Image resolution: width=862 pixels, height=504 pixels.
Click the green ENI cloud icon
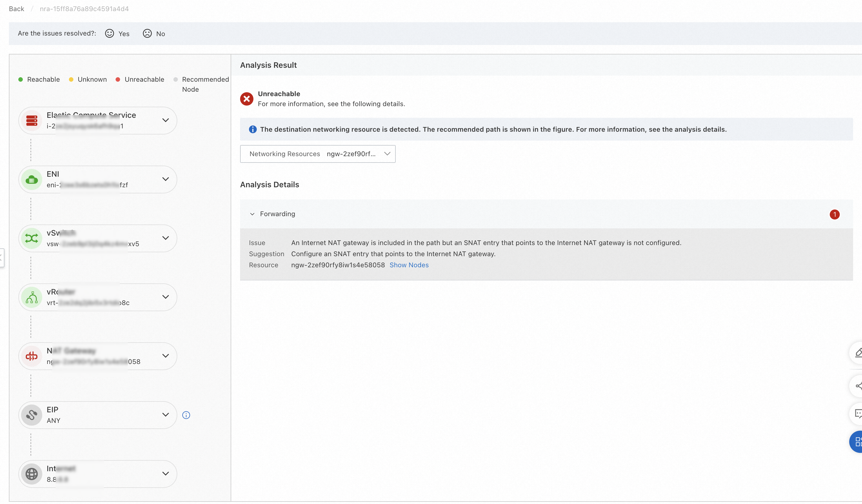point(32,179)
